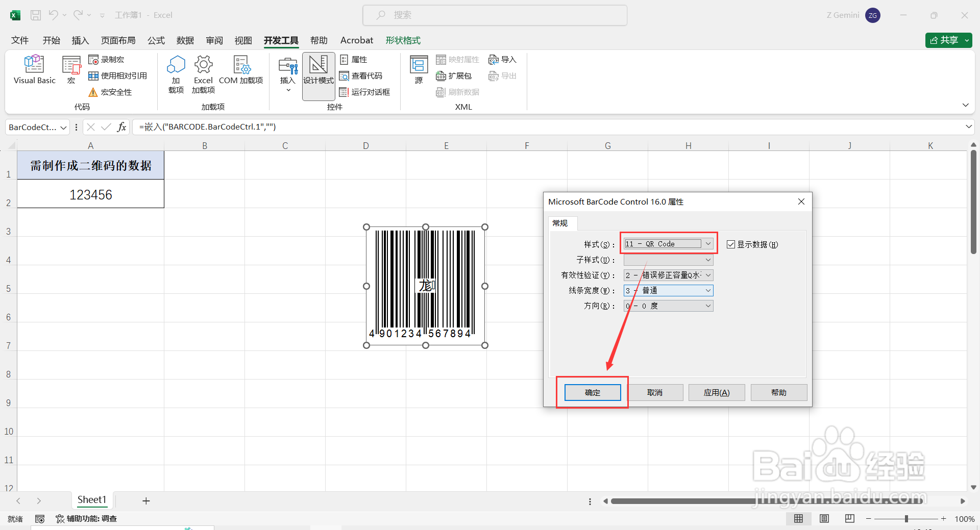980x530 pixels.
Task: Click the Apply (应用) button
Action: [x=717, y=393]
